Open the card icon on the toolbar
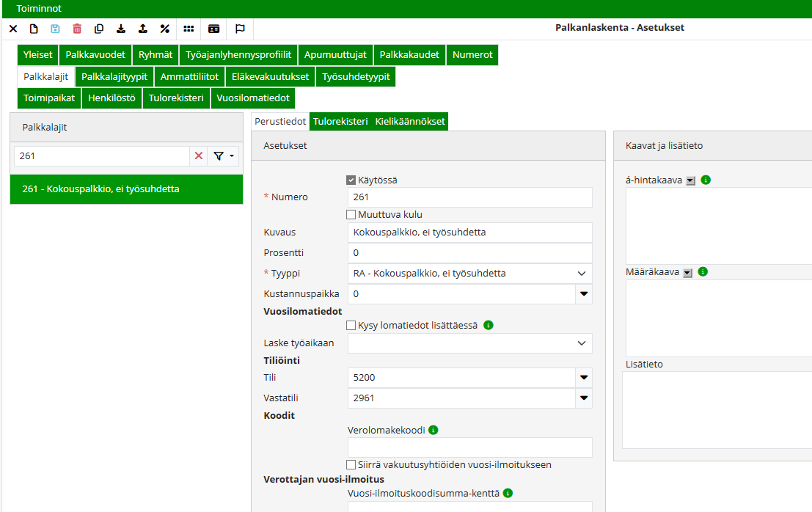The width and height of the screenshot is (812, 512). coord(213,28)
